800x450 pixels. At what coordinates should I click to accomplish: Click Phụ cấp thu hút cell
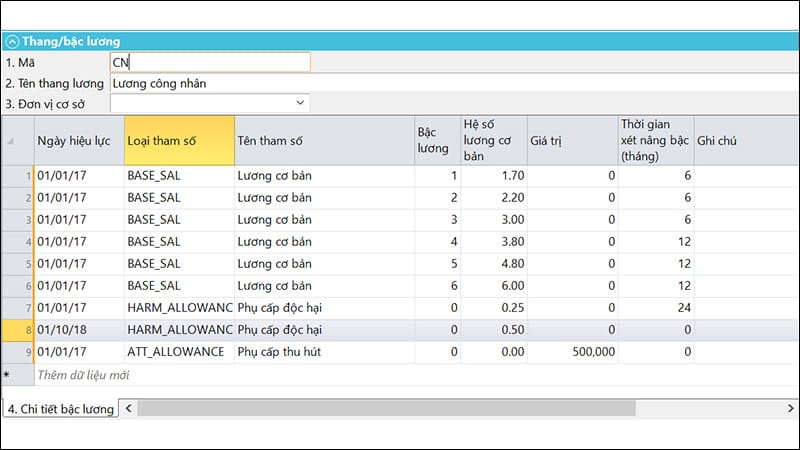324,352
